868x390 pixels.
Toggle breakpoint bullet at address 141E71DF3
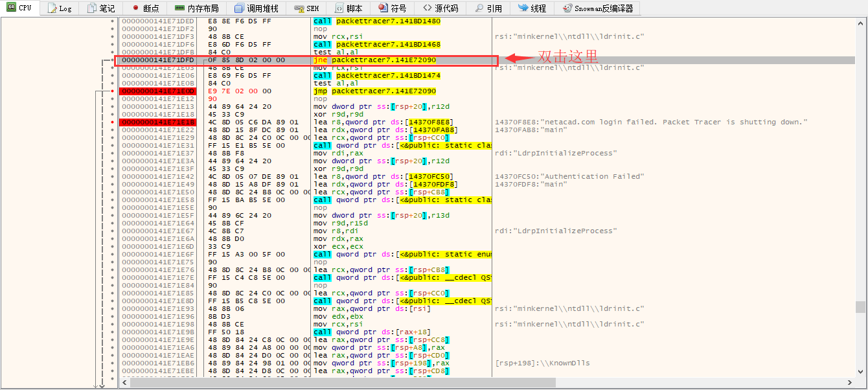[113, 36]
